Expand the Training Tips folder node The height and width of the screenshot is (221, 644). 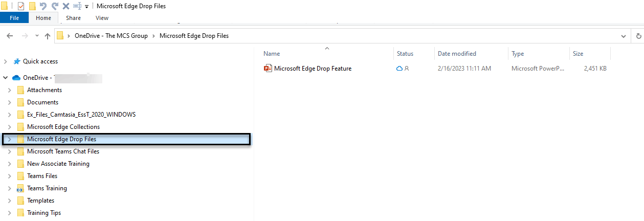[9, 213]
